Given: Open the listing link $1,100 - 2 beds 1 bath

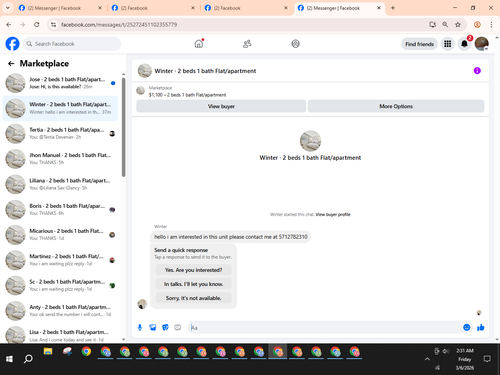Looking at the screenshot, I should [187, 95].
